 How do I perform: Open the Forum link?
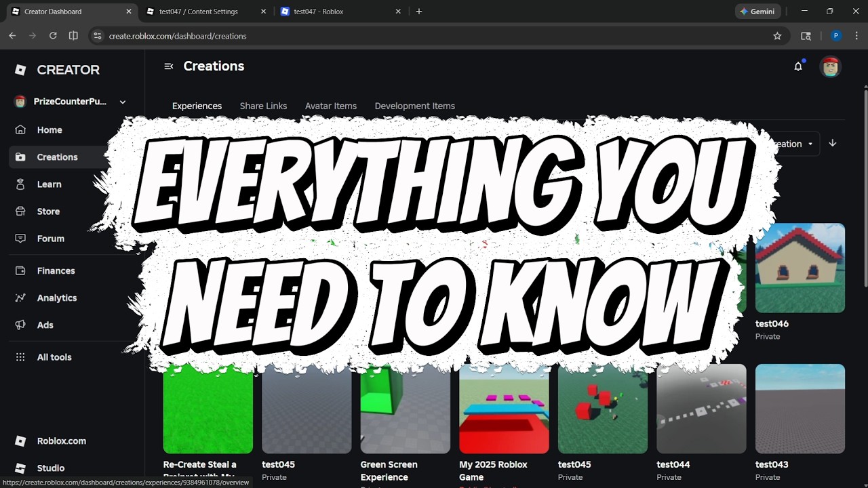[x=51, y=239]
